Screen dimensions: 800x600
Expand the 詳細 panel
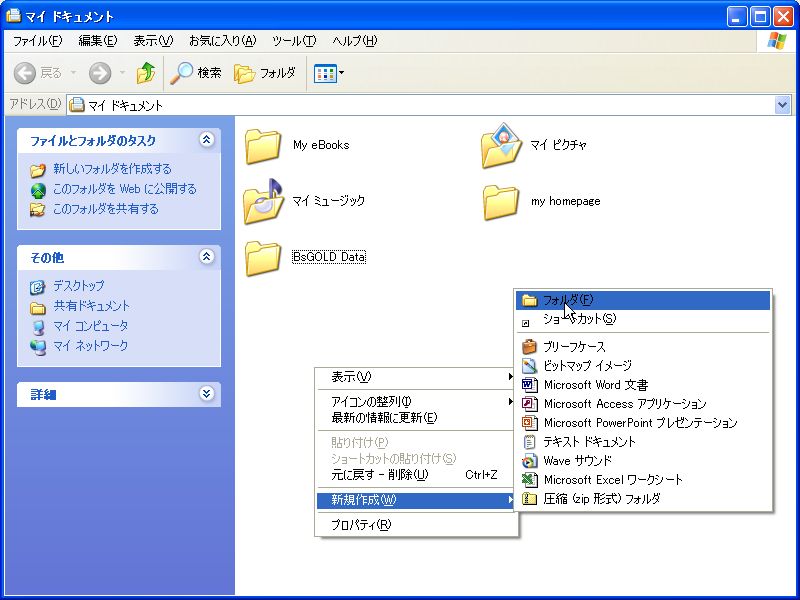click(x=206, y=393)
